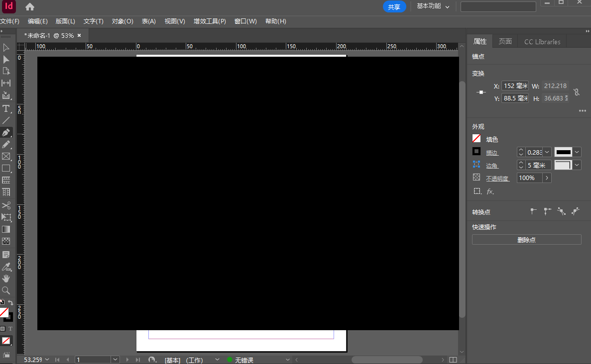Click the Apply None color button
Image resolution: width=591 pixels, height=364 pixels.
6,341
